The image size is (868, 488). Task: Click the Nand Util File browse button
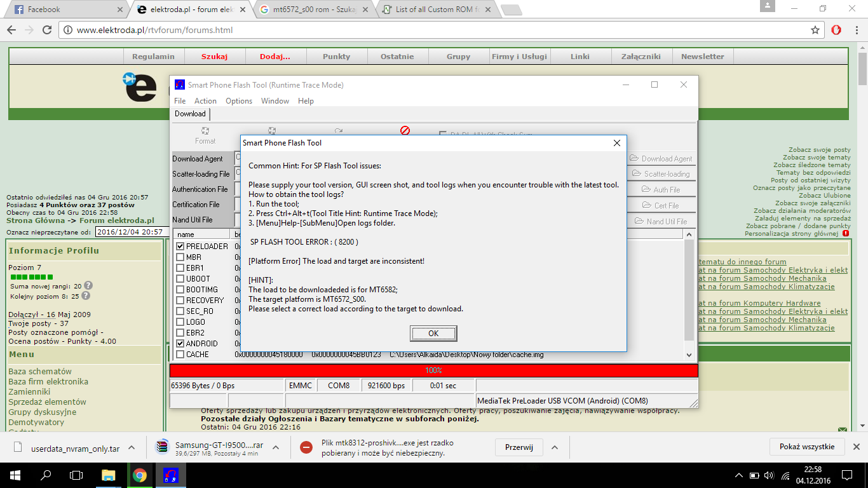pyautogui.click(x=661, y=221)
